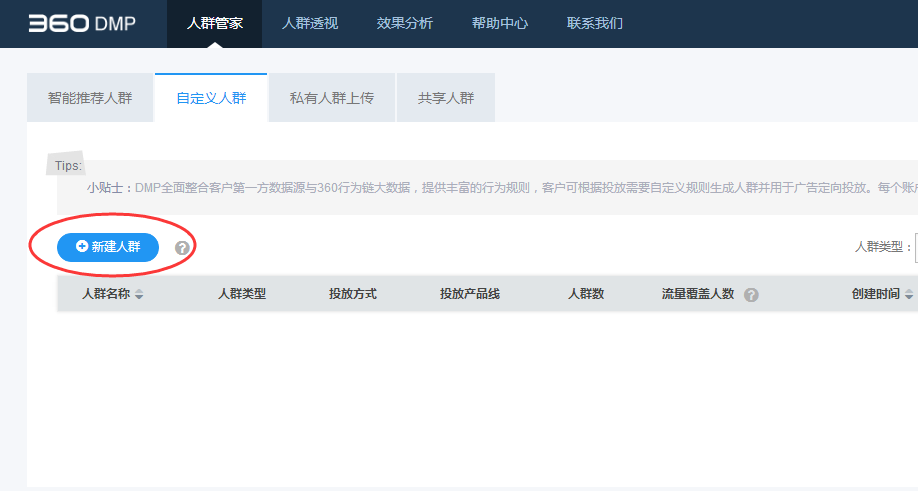Open the 效果分析 navigation item
Image resolution: width=918 pixels, height=491 pixels.
click(405, 24)
